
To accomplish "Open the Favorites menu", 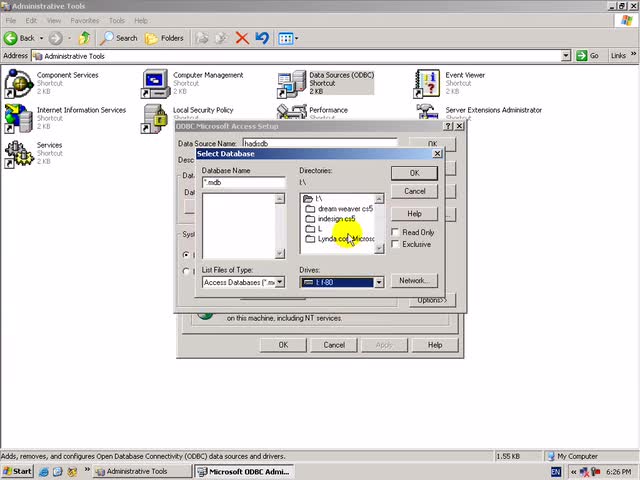I will (84, 20).
